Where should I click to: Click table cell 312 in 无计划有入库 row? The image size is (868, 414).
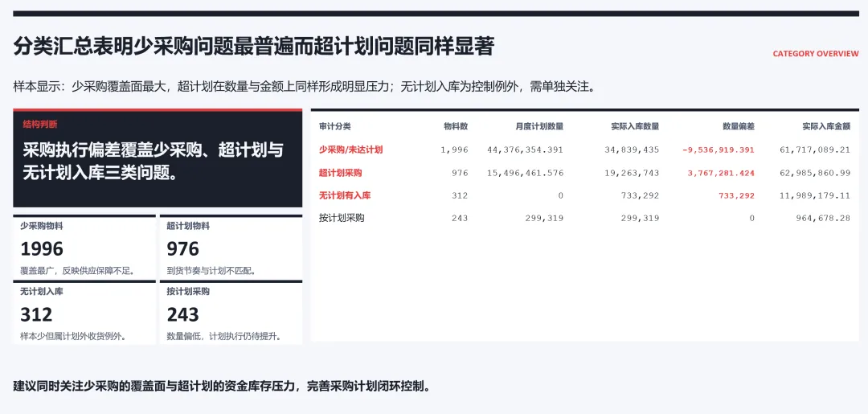click(460, 196)
